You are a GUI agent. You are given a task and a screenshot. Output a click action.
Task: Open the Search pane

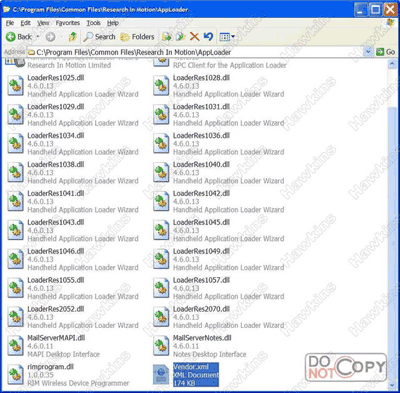[99, 37]
